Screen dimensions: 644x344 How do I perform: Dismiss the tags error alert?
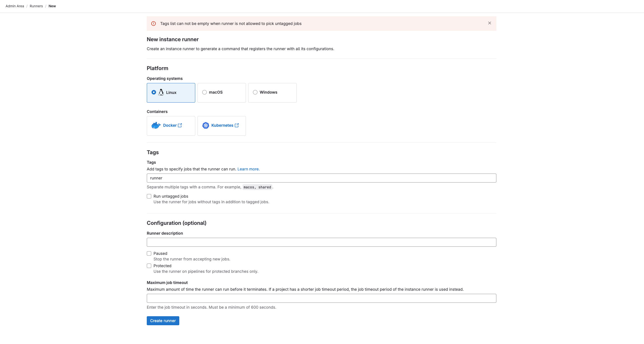[489, 23]
